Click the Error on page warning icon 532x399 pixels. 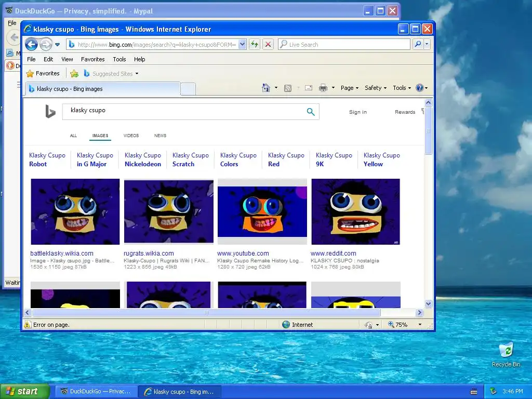(x=28, y=325)
